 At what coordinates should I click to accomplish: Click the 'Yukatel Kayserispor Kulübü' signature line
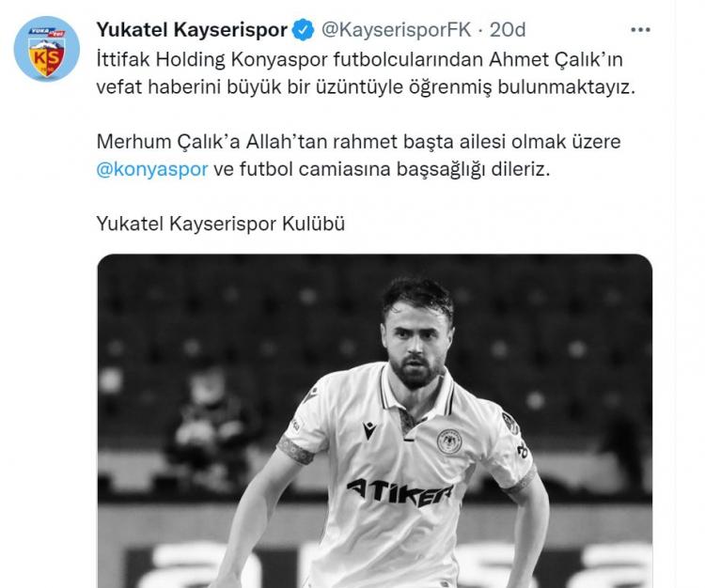click(x=220, y=224)
